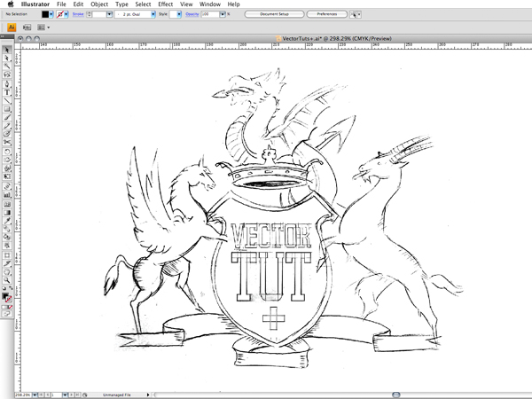Image resolution: width=532 pixels, height=399 pixels.
Task: Select the Type tool
Action: tap(7, 92)
